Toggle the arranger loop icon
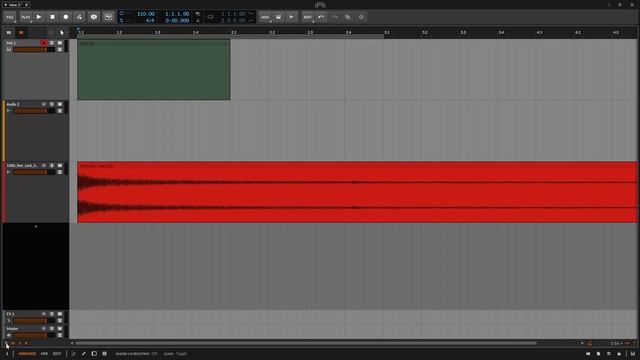The image size is (640, 360). (210, 17)
